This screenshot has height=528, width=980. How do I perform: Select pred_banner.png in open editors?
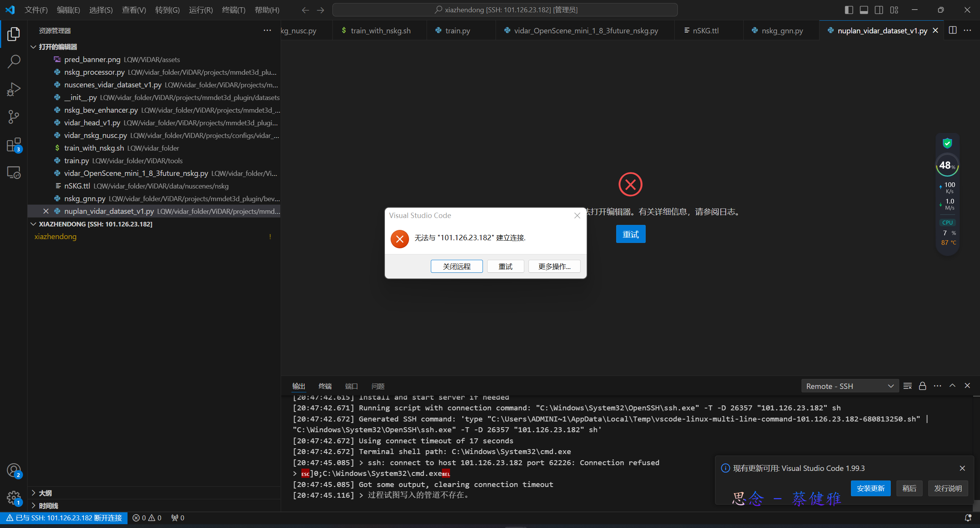click(x=154, y=59)
